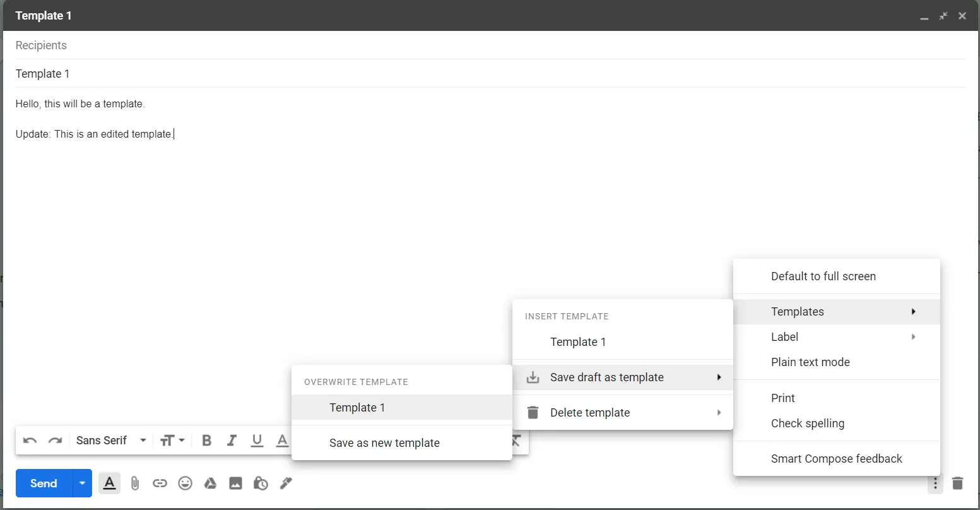Screen dimensions: 980x510
Task: Toggle bold formatting
Action: coord(206,441)
